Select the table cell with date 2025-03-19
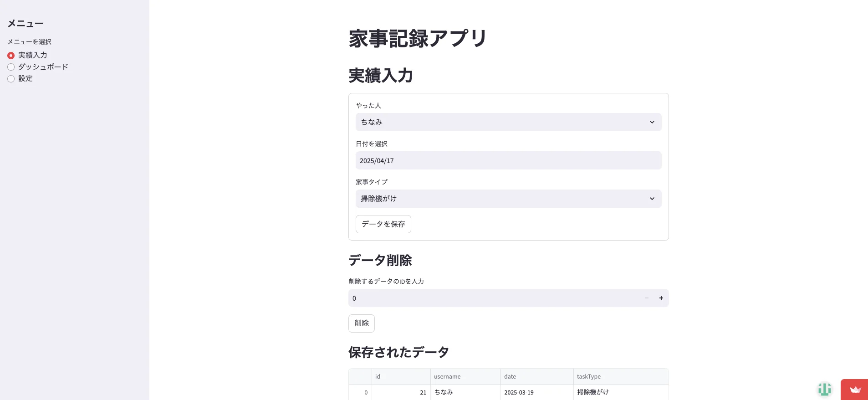The width and height of the screenshot is (868, 400). [x=536, y=392]
